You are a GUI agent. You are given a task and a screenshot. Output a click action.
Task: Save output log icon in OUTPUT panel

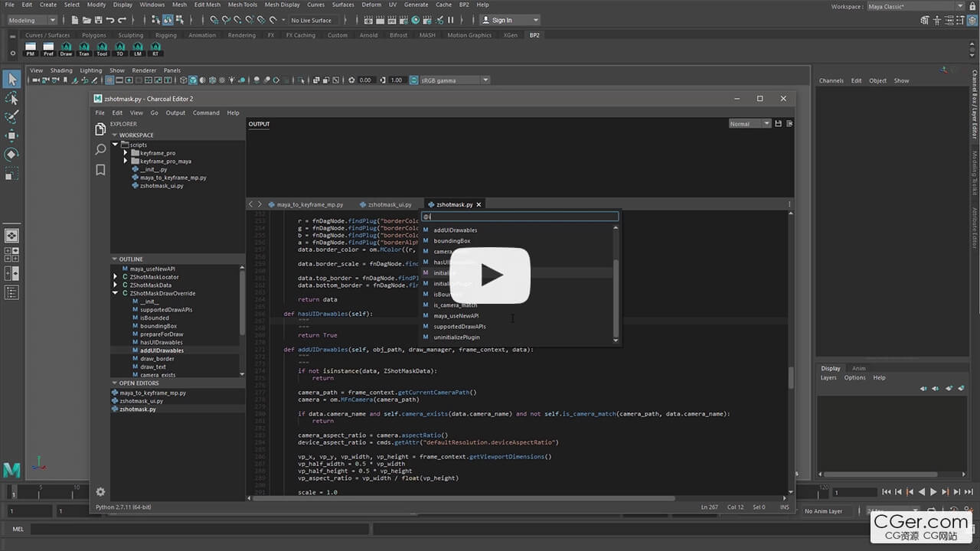779,123
